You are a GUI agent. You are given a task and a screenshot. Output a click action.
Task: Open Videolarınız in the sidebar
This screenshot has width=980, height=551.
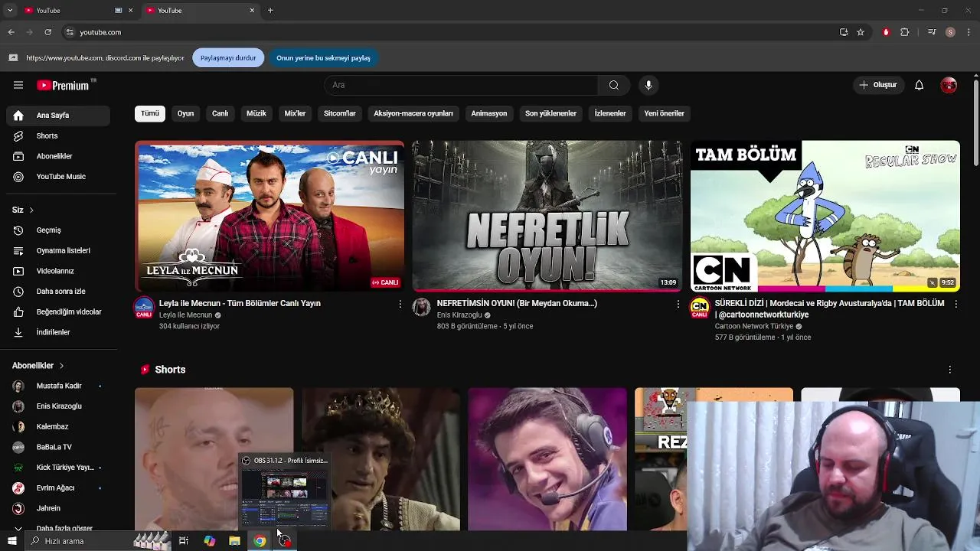[58, 271]
